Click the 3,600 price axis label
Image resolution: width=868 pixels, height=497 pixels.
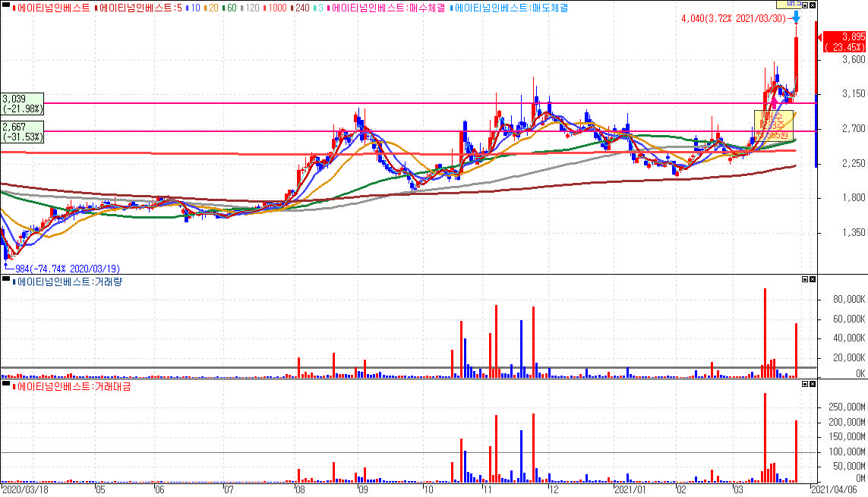pos(853,60)
